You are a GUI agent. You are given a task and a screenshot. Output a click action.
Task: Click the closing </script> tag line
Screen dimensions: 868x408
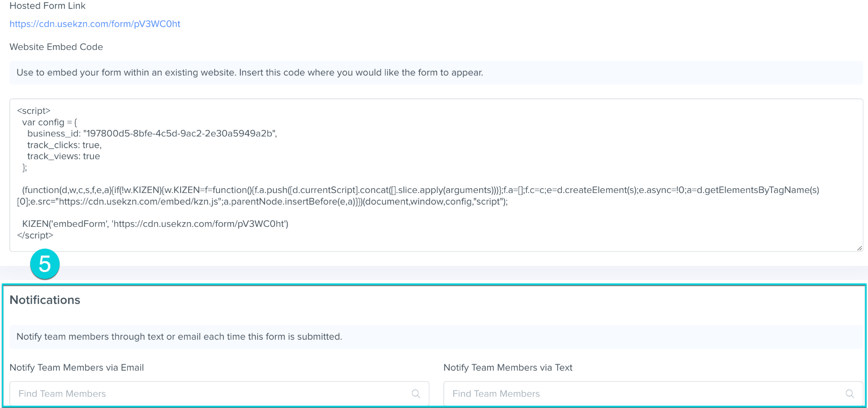pos(35,235)
